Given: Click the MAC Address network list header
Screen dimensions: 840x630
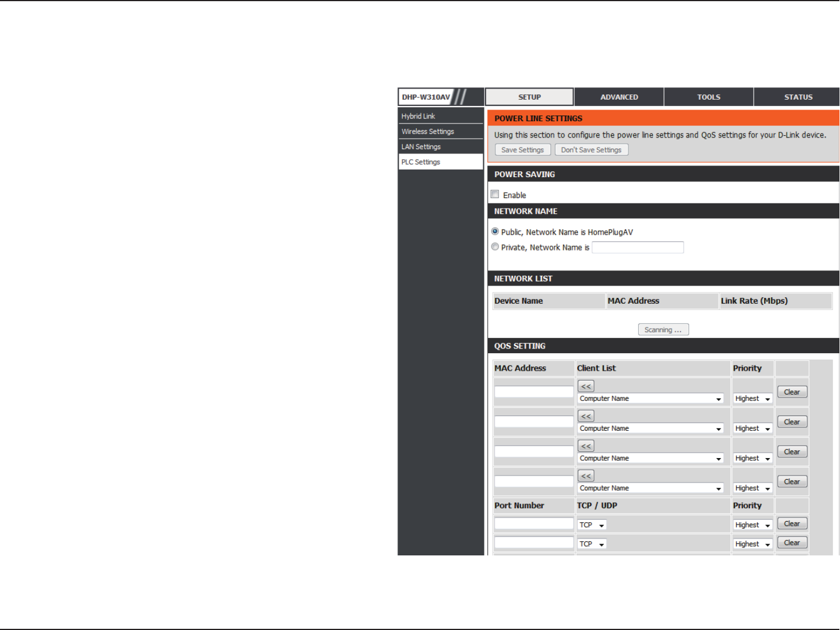Looking at the screenshot, I should [662, 301].
